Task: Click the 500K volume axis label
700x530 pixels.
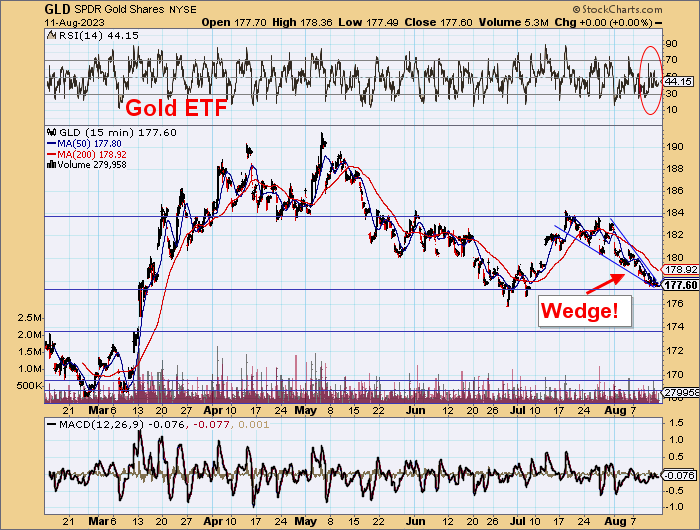Action: point(29,386)
